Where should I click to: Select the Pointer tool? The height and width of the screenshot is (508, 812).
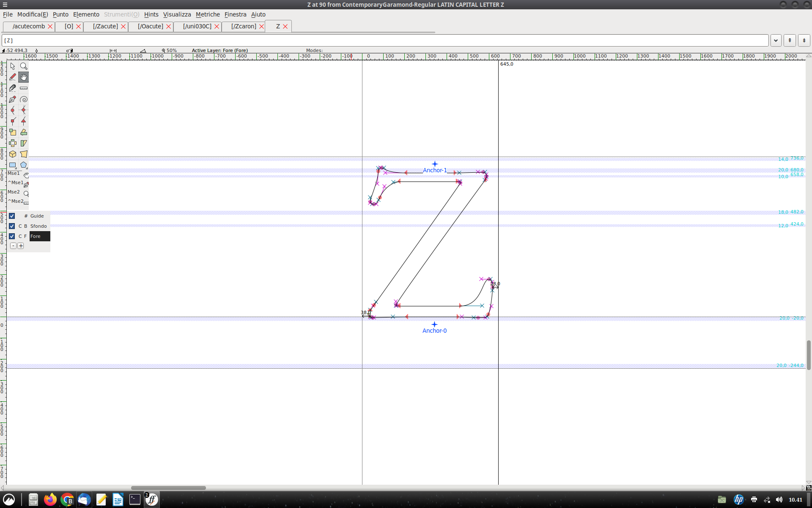(13, 66)
